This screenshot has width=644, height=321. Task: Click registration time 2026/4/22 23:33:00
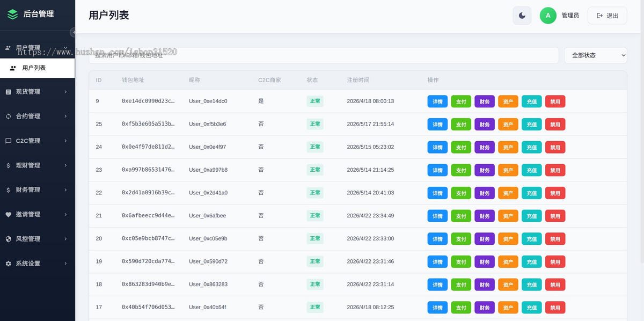coord(370,238)
